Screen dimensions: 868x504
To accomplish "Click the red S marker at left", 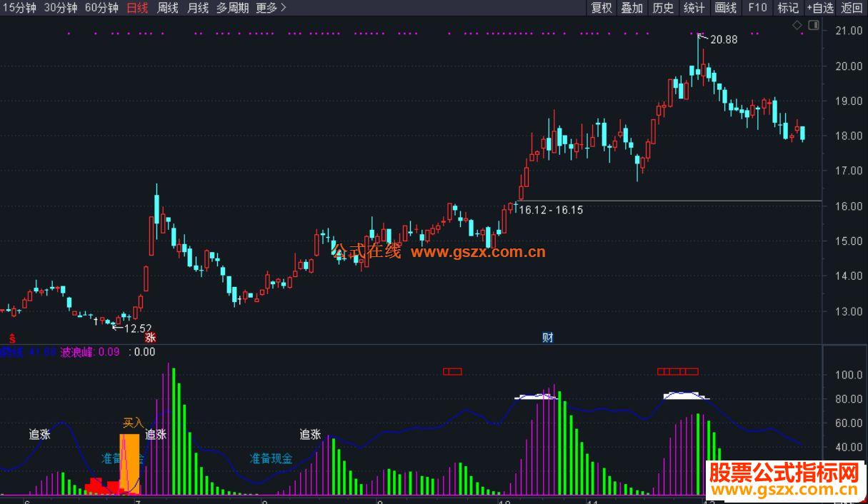I will (x=11, y=337).
